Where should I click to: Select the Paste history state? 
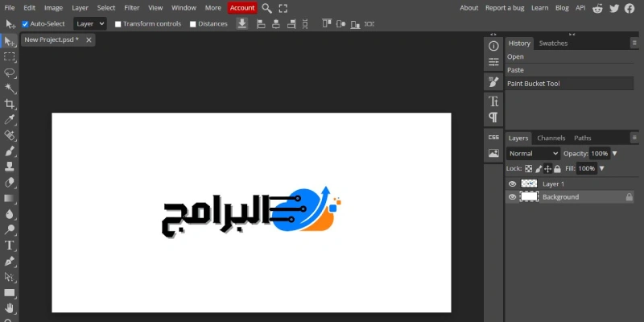[x=515, y=70]
